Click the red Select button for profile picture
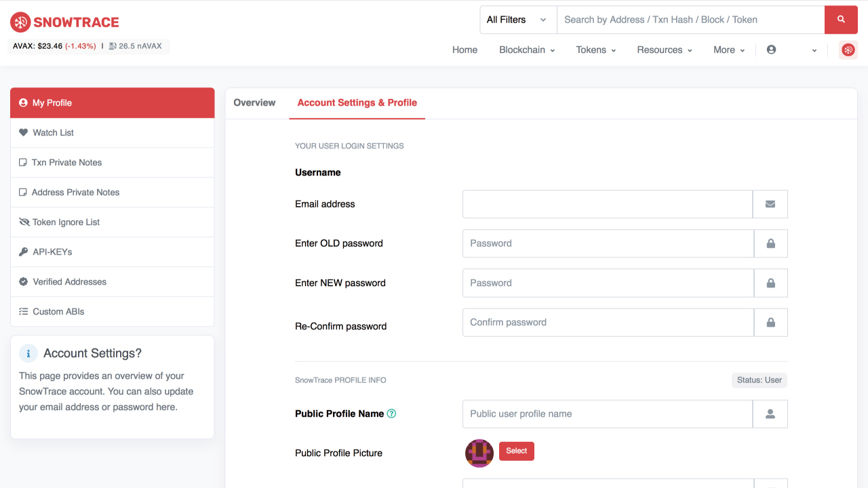868x488 pixels. point(517,451)
